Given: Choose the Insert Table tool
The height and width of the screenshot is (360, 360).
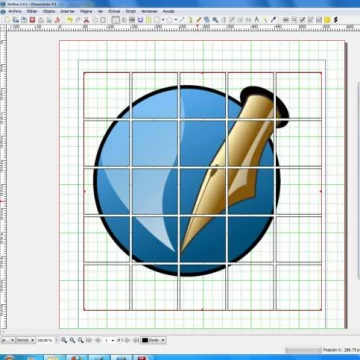Looking at the screenshot, I should (149, 20).
